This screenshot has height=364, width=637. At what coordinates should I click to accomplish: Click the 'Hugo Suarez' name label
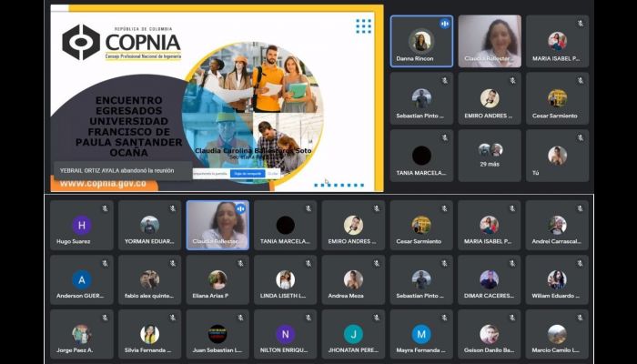(x=74, y=241)
